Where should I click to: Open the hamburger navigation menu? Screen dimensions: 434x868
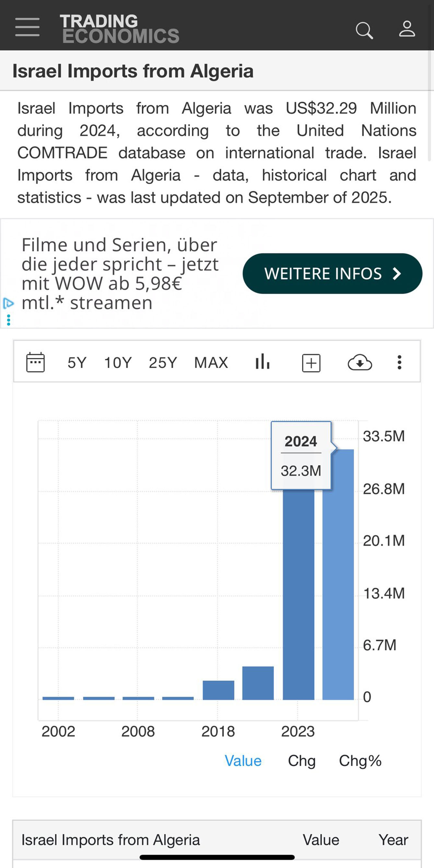[27, 27]
